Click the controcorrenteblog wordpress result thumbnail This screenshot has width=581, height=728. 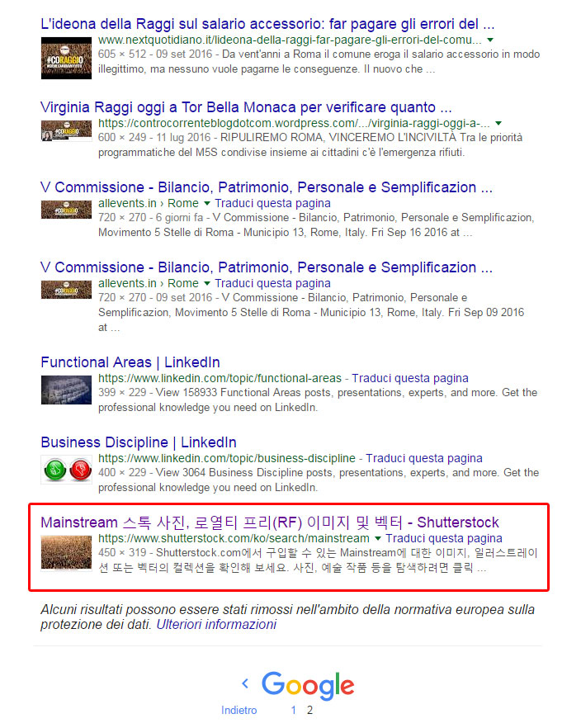[x=66, y=131]
